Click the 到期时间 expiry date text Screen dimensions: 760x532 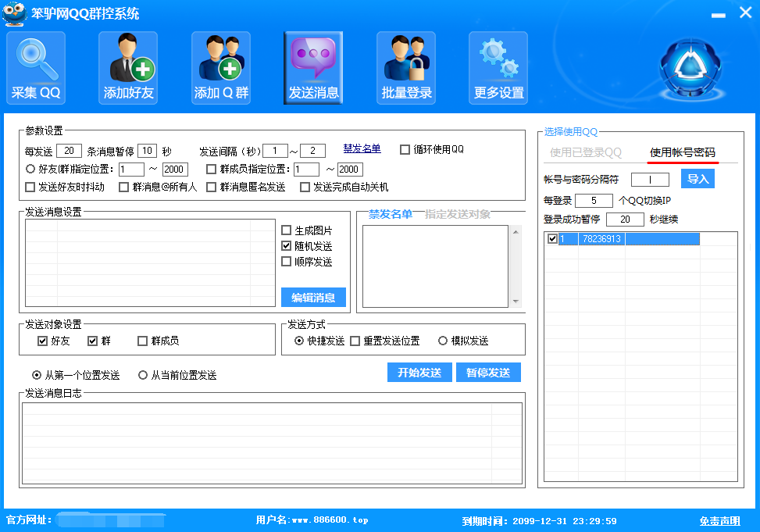[x=540, y=521]
